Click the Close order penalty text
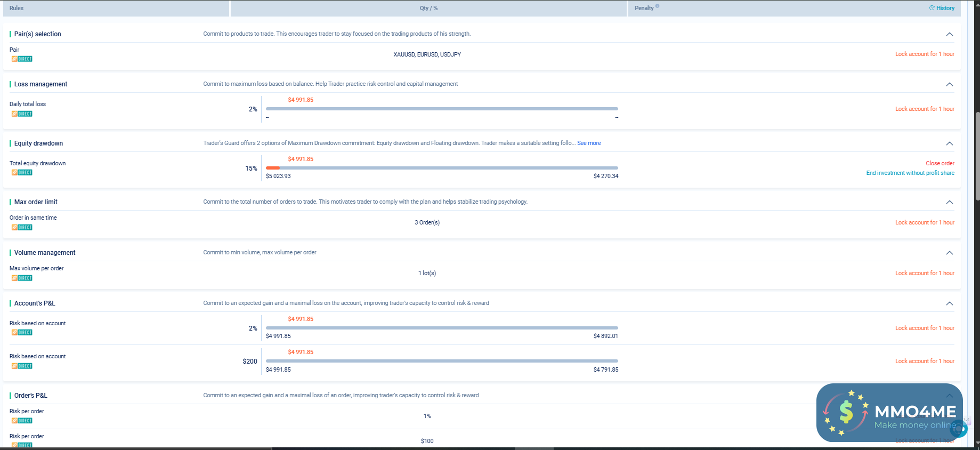The height and width of the screenshot is (450, 980). pyautogui.click(x=940, y=163)
